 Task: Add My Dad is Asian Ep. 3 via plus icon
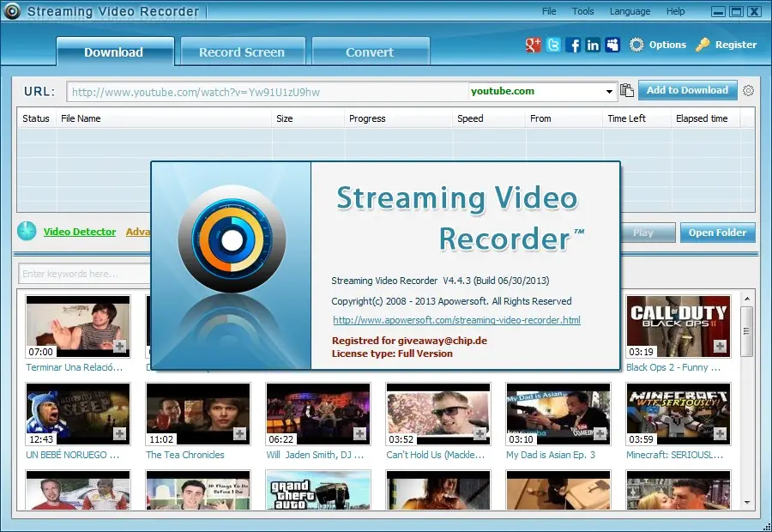(600, 433)
